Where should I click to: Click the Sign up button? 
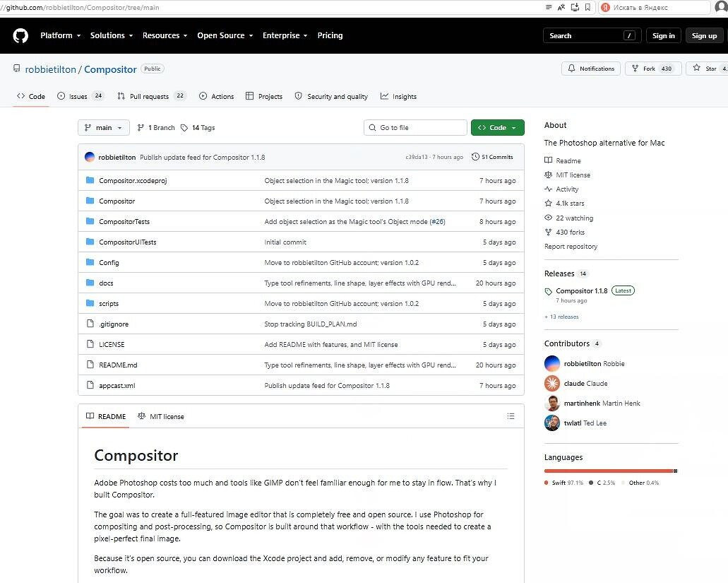click(704, 36)
